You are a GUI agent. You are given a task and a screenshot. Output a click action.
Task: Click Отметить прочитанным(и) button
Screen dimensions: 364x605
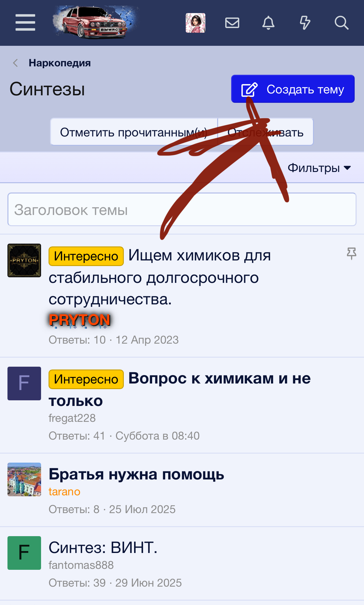click(134, 132)
